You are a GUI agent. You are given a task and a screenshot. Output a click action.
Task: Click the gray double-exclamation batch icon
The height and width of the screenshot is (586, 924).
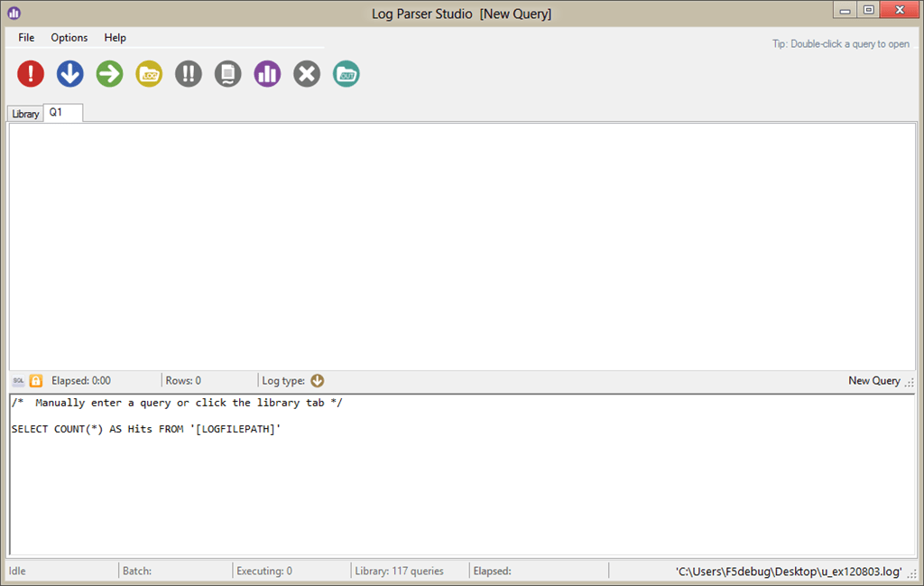tap(189, 74)
